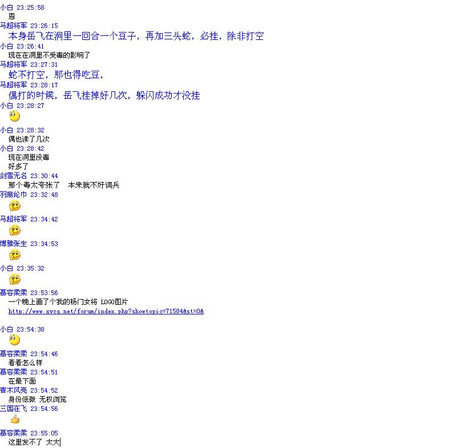Click the message 好多了
The height and width of the screenshot is (448, 476).
point(18,166)
